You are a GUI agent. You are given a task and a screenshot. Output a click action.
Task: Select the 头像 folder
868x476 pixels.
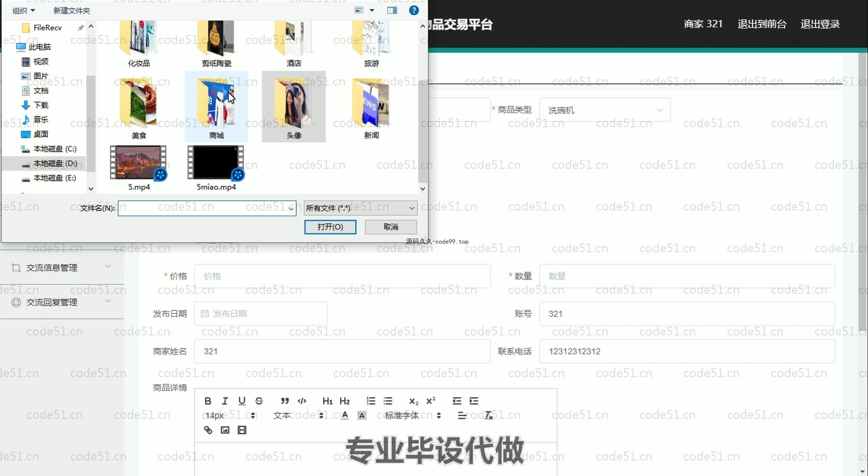coord(294,106)
